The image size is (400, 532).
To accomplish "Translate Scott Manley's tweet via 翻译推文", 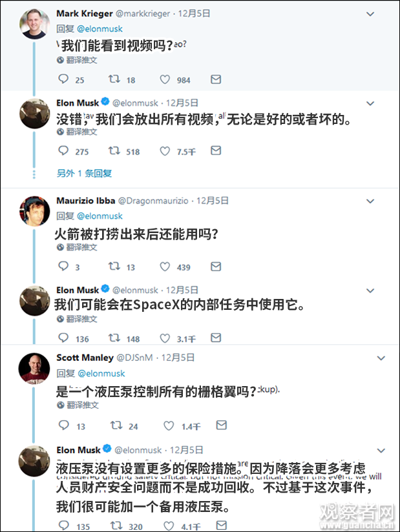I will pyautogui.click(x=78, y=405).
